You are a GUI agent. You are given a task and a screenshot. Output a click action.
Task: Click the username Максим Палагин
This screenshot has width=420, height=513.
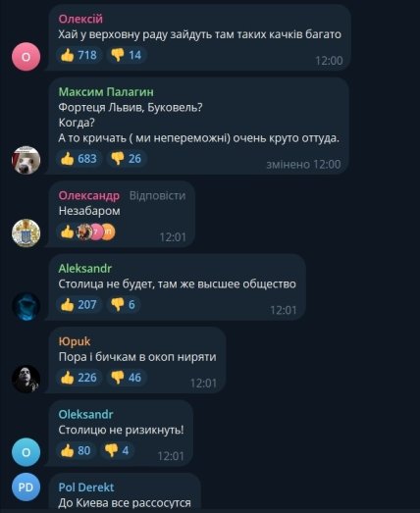point(106,92)
